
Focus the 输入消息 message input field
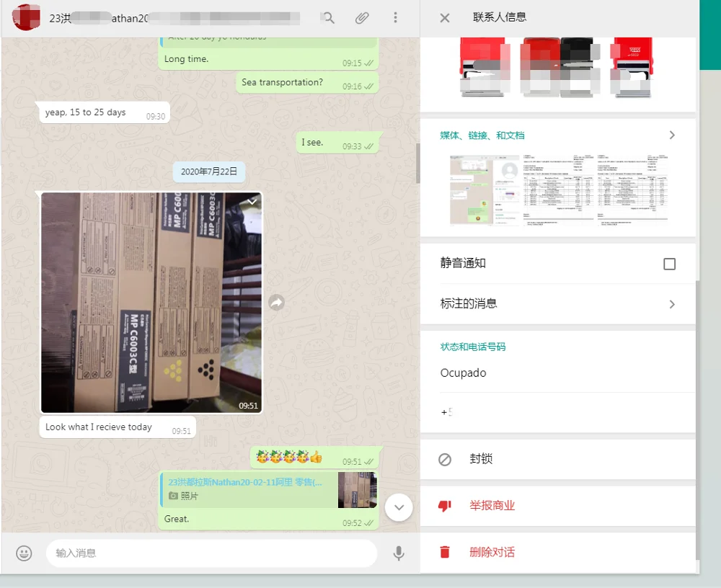[211, 553]
